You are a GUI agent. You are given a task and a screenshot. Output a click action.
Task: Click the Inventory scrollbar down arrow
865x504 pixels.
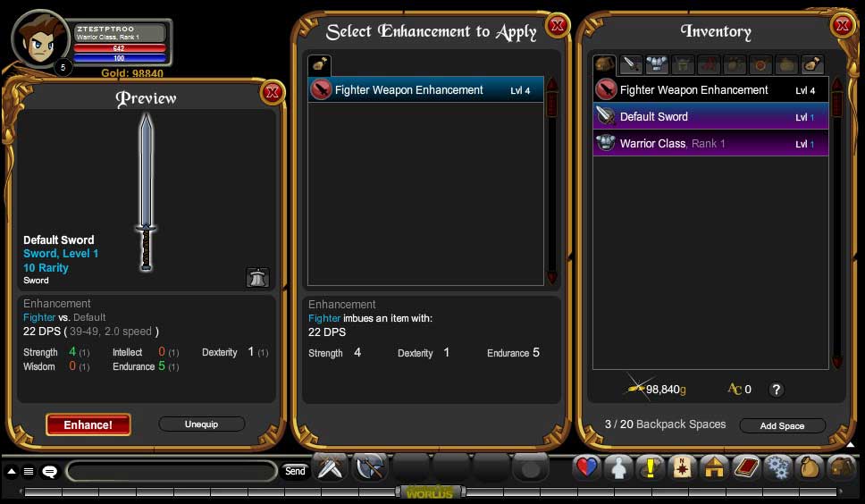(838, 362)
